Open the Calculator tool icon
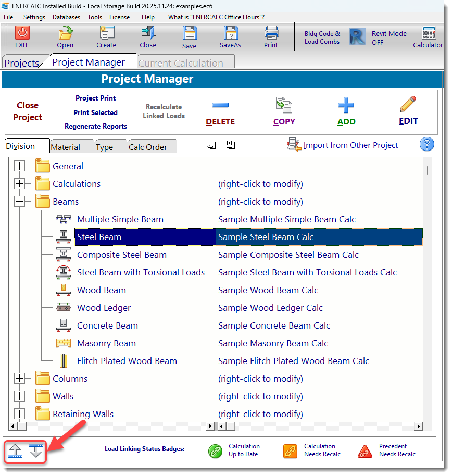 coord(429,33)
